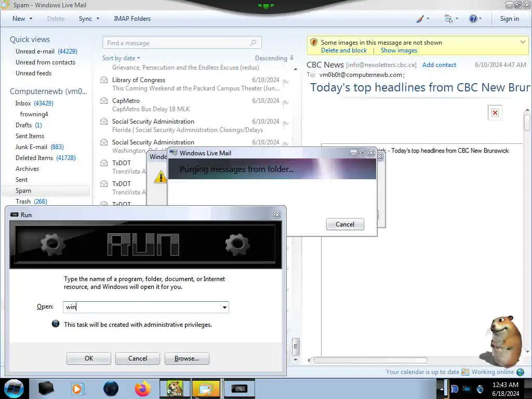Open the dark globe browser taskbar icon
The width and height of the screenshot is (532, 399).
[111, 389]
